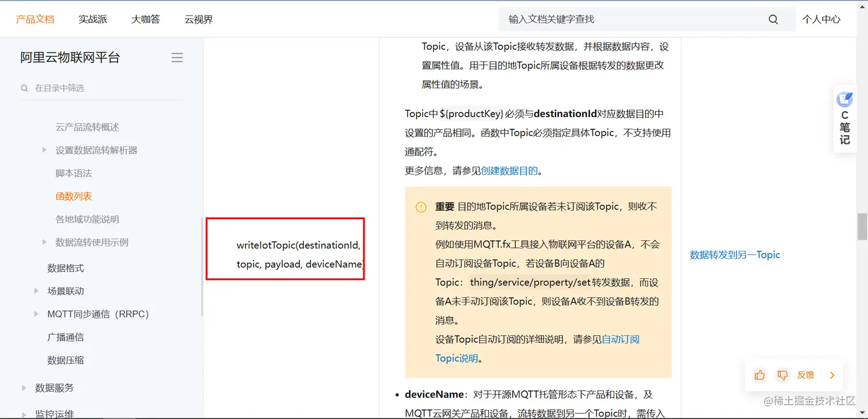This screenshot has height=419, width=868.
Task: Click the warning icon in 重要 note
Action: coord(421,207)
